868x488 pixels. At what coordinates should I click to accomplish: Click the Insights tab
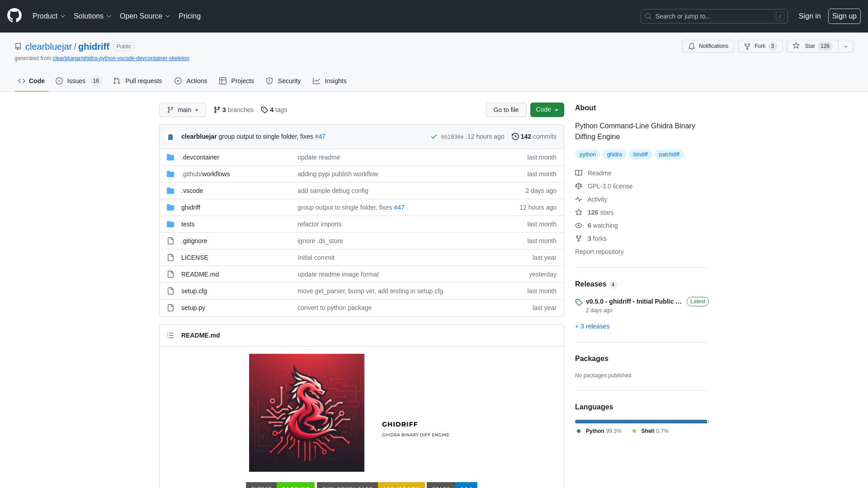[x=330, y=80]
